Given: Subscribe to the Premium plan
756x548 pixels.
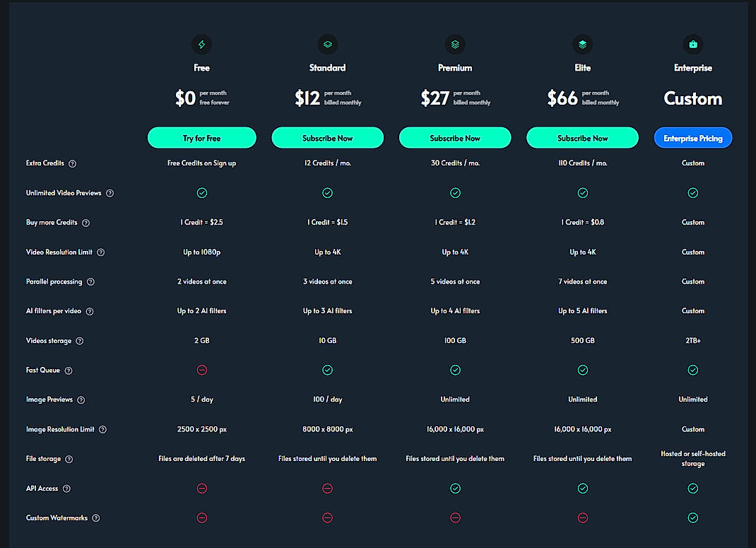Looking at the screenshot, I should point(455,138).
